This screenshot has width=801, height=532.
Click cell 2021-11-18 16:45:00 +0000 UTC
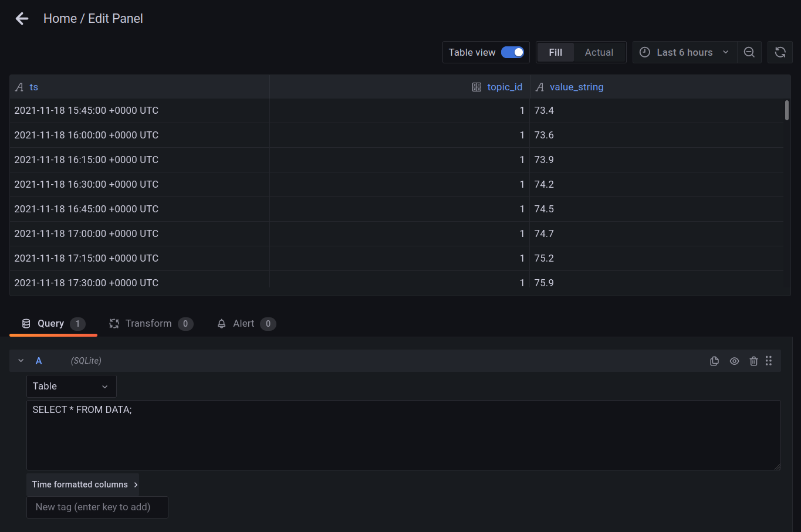pyautogui.click(x=140, y=209)
